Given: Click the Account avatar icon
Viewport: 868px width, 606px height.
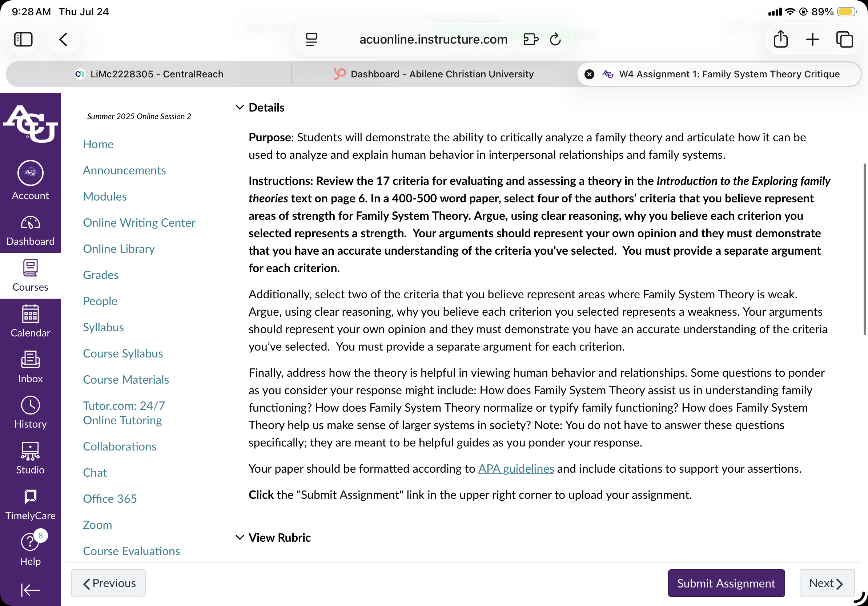Looking at the screenshot, I should (x=30, y=173).
